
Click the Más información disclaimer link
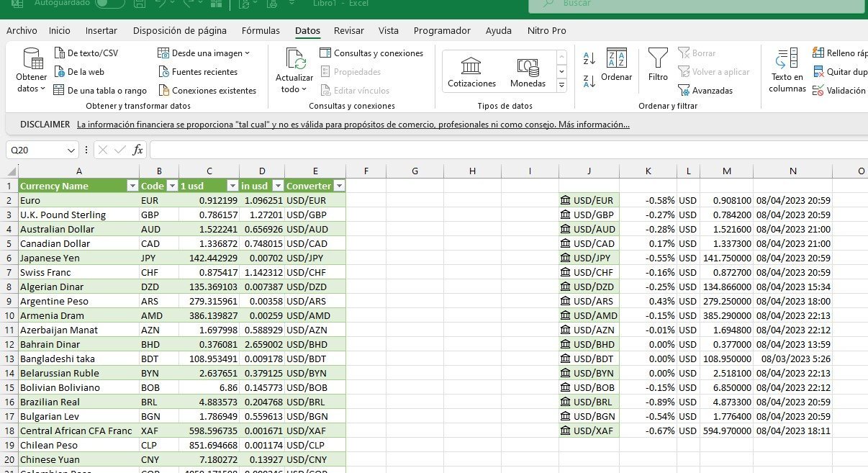click(593, 124)
